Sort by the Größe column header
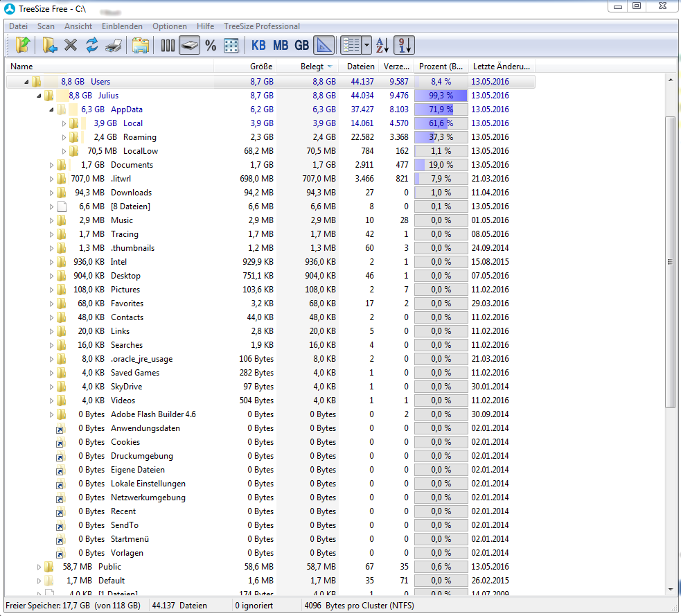 pos(245,67)
